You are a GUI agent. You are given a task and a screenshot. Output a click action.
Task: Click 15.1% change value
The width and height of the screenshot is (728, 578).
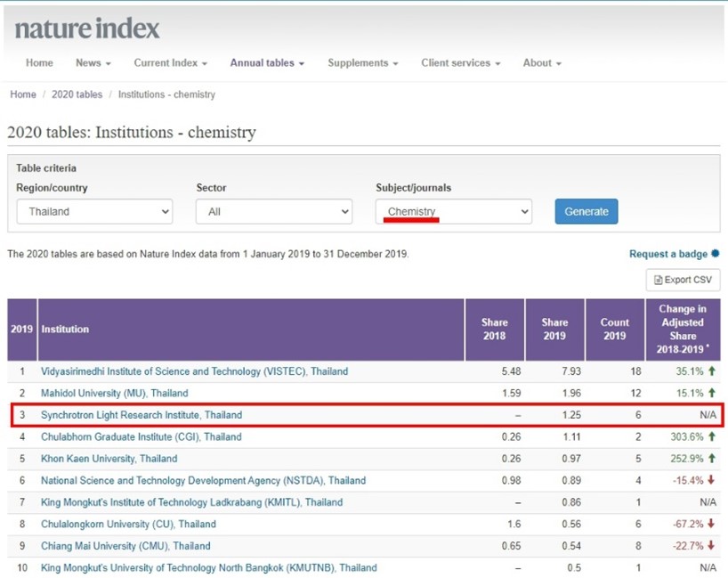point(690,393)
